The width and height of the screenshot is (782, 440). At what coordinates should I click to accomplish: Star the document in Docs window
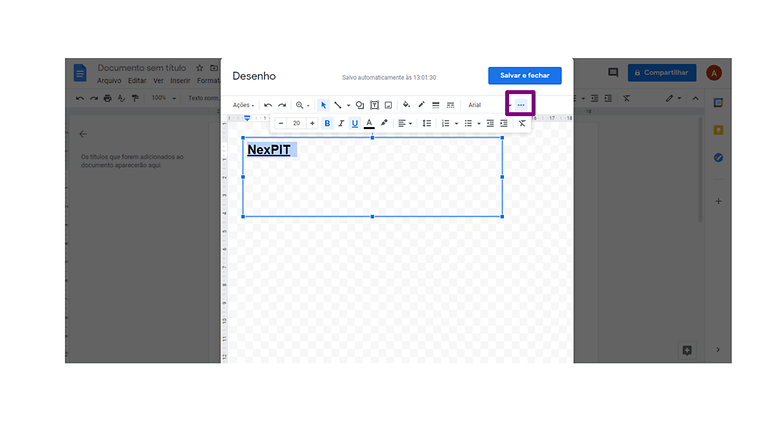click(199, 68)
